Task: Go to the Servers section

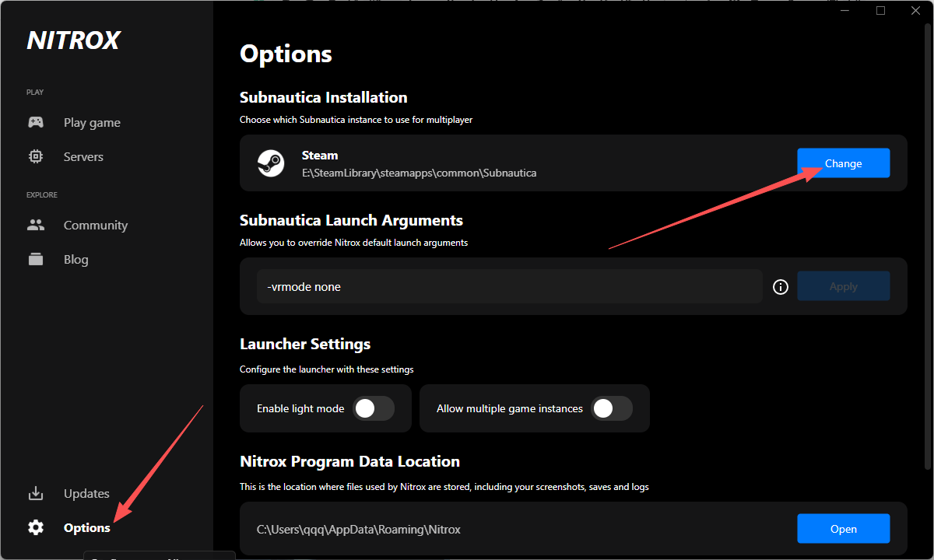Action: [x=83, y=157]
